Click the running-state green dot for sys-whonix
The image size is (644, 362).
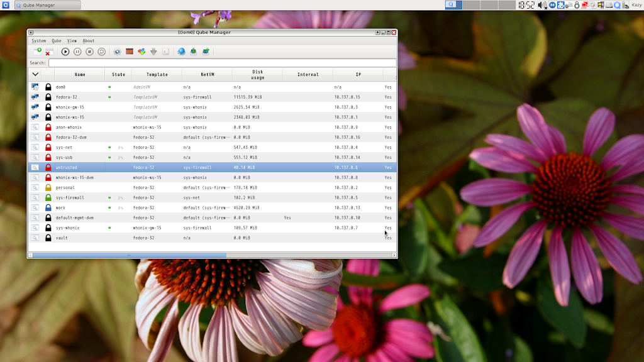click(109, 228)
